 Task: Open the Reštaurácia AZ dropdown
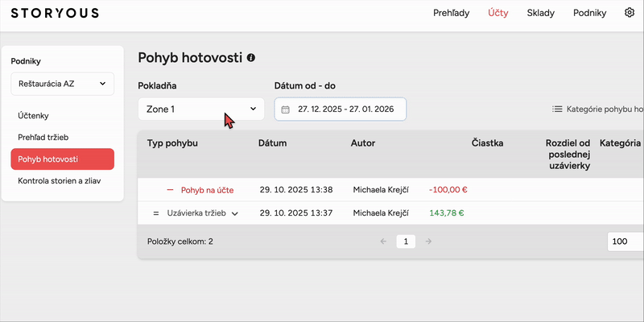(62, 83)
